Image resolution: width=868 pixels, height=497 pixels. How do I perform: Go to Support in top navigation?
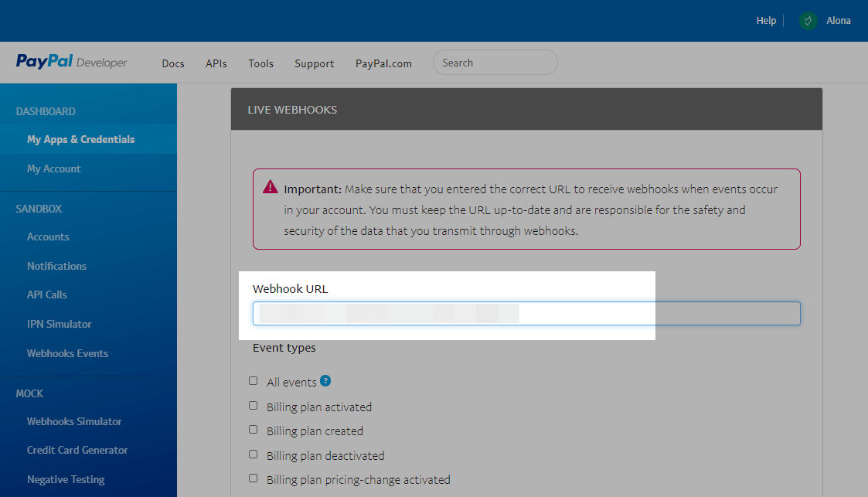[314, 63]
